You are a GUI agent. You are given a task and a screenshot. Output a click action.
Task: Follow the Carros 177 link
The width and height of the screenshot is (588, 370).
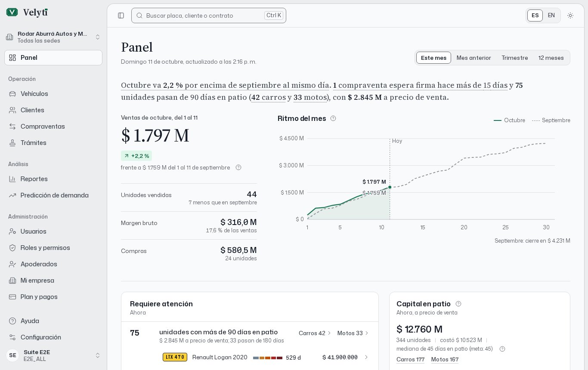coord(410,360)
